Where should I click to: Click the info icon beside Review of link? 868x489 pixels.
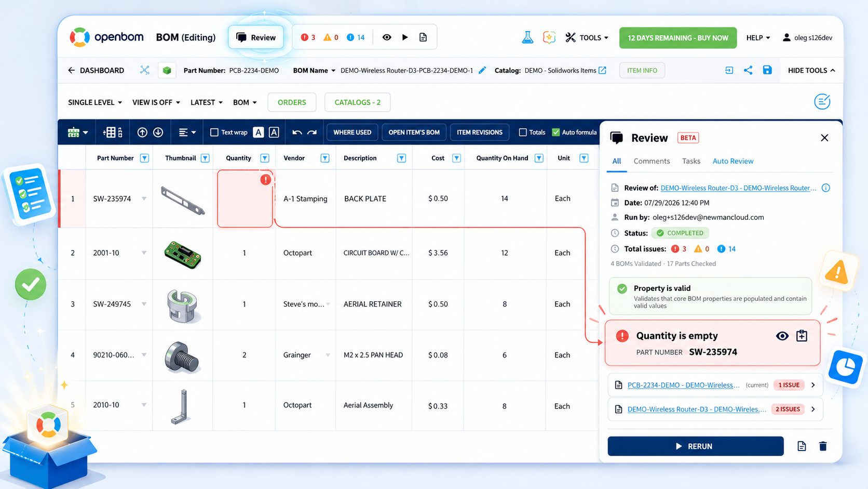(x=826, y=188)
